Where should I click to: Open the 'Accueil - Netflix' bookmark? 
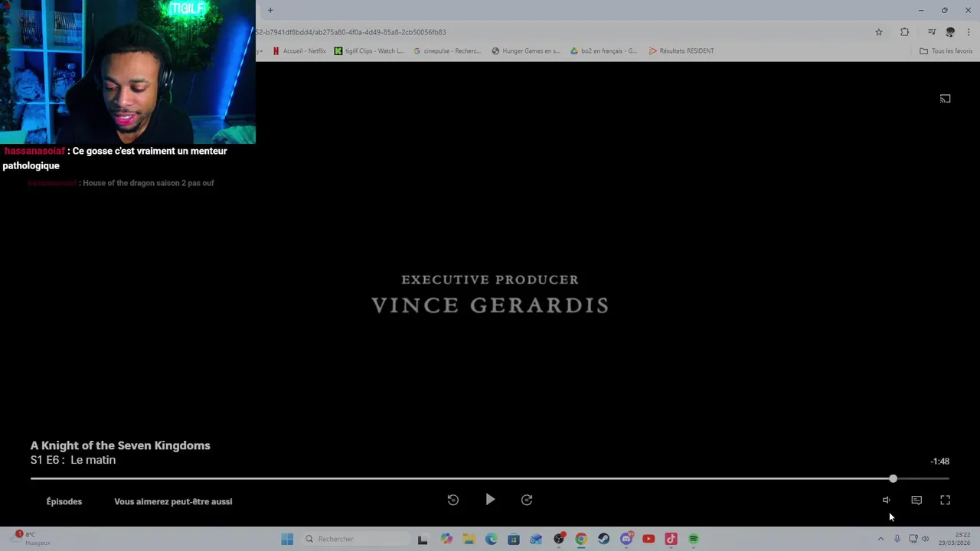click(299, 51)
